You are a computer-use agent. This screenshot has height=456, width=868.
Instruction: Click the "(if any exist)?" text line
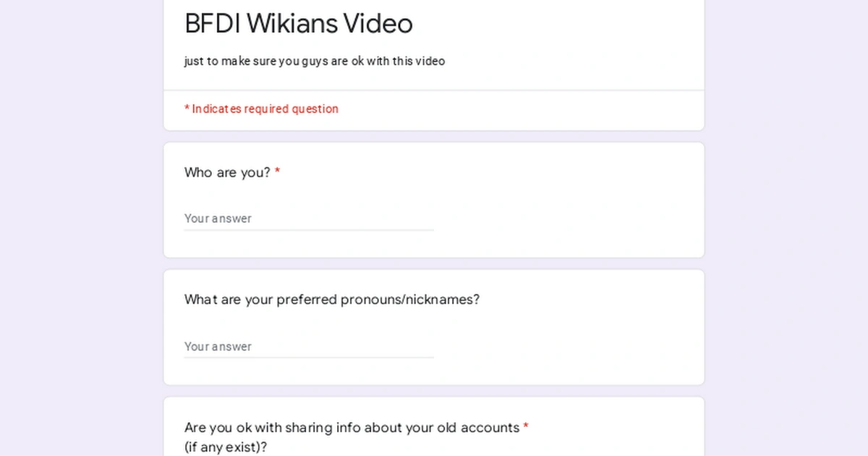coord(224,447)
